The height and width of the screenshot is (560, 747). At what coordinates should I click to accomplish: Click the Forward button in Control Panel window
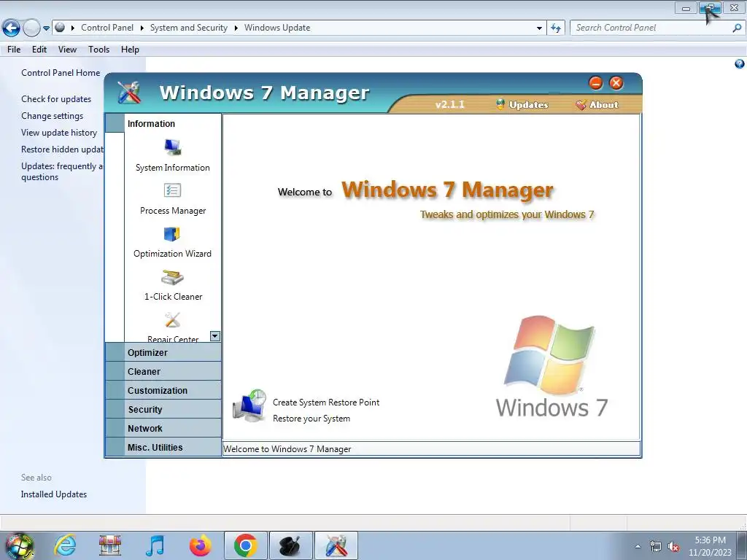[x=31, y=28]
